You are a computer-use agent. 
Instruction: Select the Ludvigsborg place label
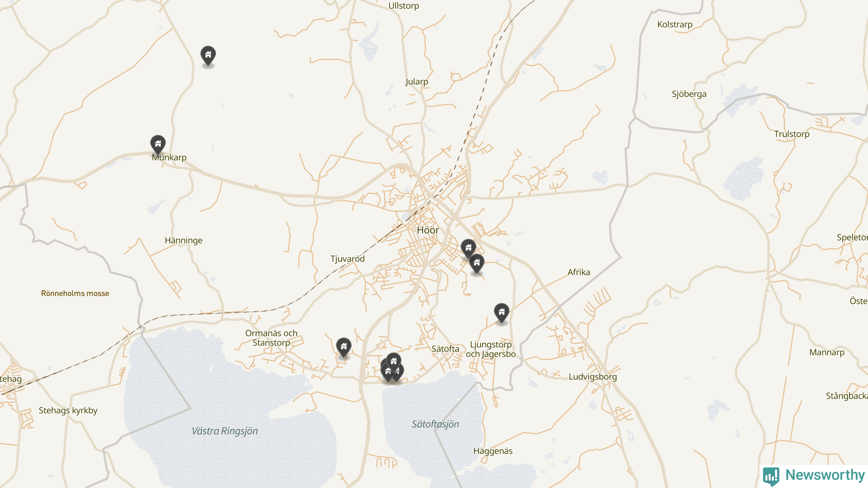pyautogui.click(x=593, y=377)
